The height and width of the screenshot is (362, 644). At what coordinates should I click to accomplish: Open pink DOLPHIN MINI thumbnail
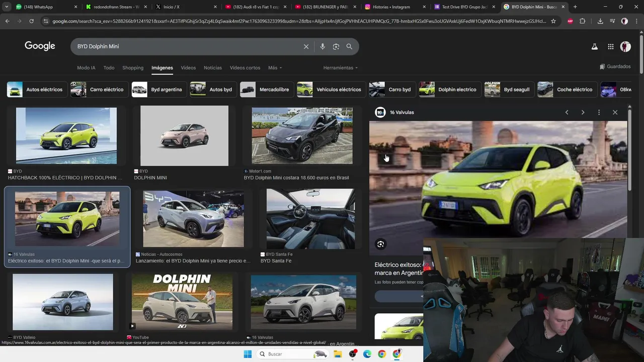184,136
